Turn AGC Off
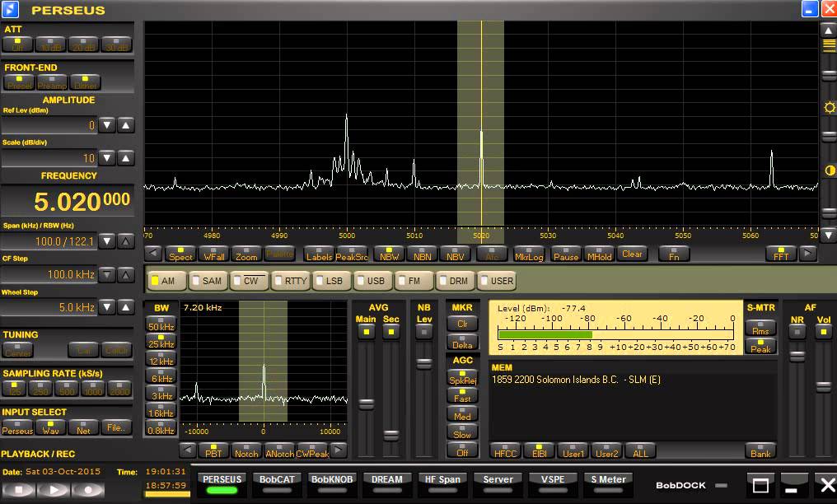Image resolution: width=837 pixels, height=504 pixels. click(x=462, y=450)
